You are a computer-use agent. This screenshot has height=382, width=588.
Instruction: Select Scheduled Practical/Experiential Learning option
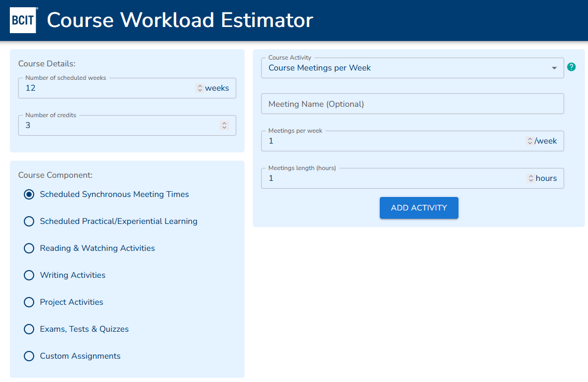point(29,221)
